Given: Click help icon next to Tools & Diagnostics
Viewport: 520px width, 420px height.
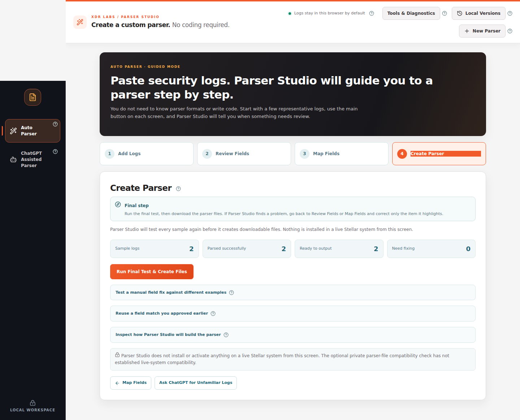Looking at the screenshot, I should click(445, 13).
